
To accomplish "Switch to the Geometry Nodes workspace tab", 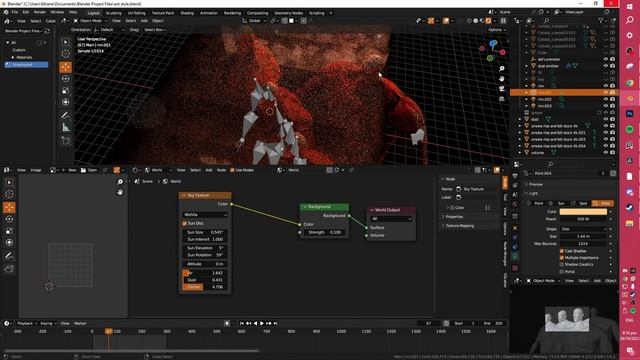I will [289, 13].
